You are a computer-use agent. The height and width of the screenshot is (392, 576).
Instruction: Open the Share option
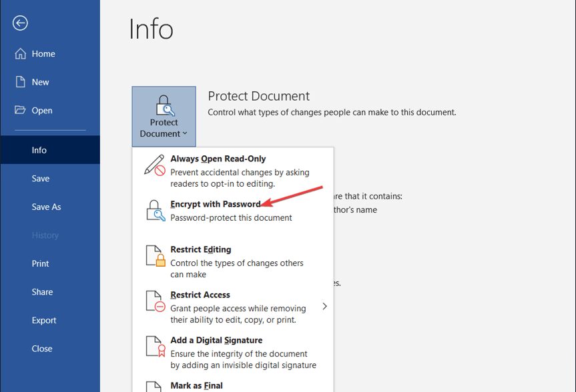click(42, 292)
